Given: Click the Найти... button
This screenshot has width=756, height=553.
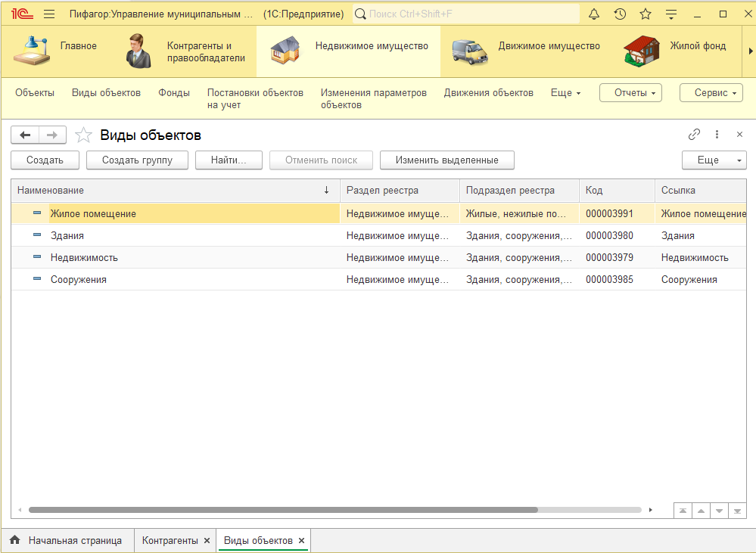Looking at the screenshot, I should 229,160.
